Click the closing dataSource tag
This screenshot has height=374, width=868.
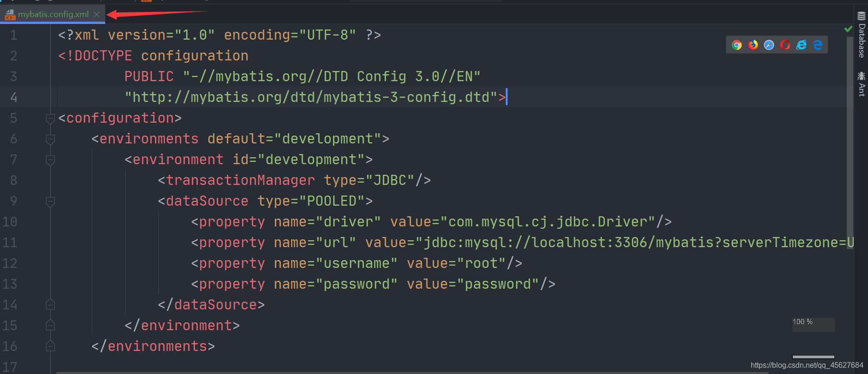click(211, 305)
